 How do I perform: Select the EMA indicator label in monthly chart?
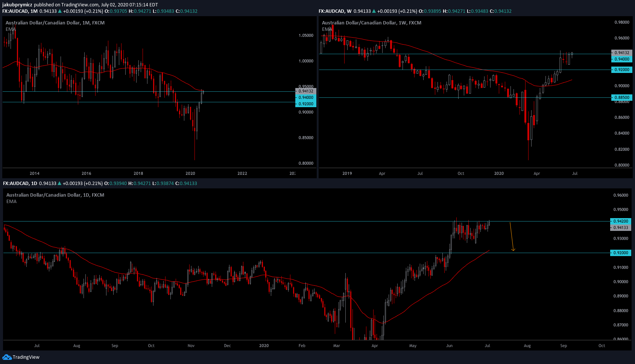11,29
